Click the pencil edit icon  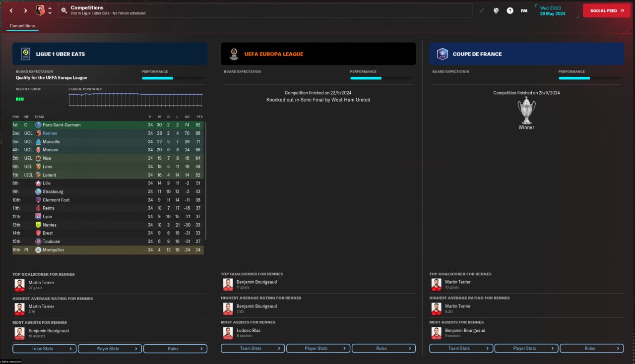click(x=482, y=10)
